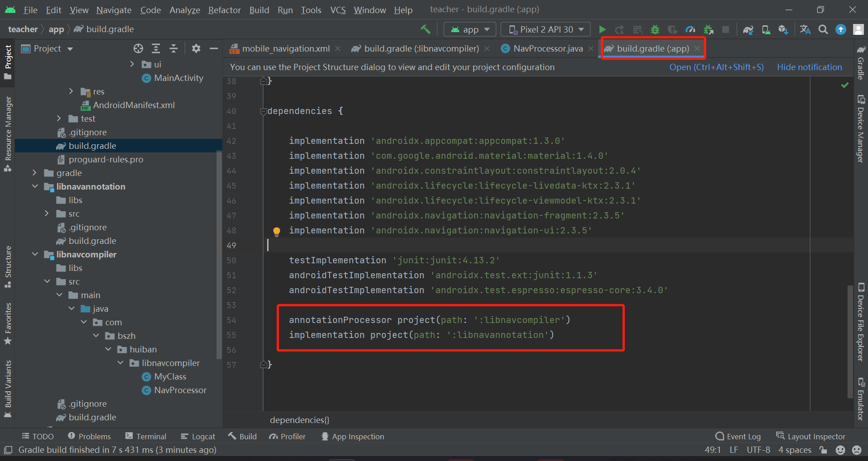
Task: Toggle tool window bars icon at bottom-left
Action: tap(8, 450)
